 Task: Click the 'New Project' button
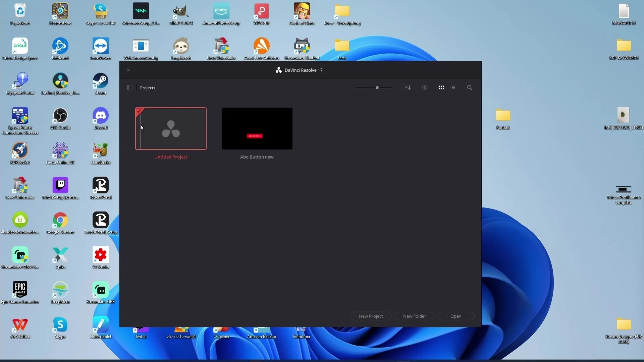point(371,316)
